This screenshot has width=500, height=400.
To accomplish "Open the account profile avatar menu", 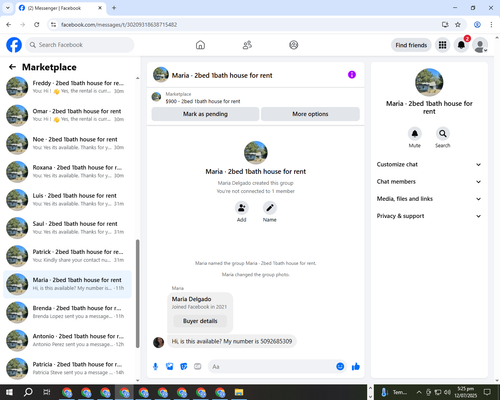I will pyautogui.click(x=480, y=45).
